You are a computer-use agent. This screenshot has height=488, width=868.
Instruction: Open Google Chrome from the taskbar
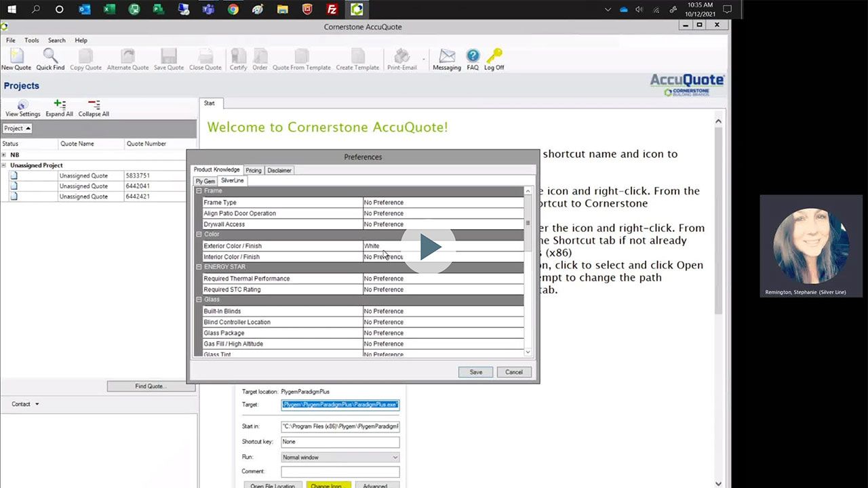pyautogui.click(x=233, y=9)
